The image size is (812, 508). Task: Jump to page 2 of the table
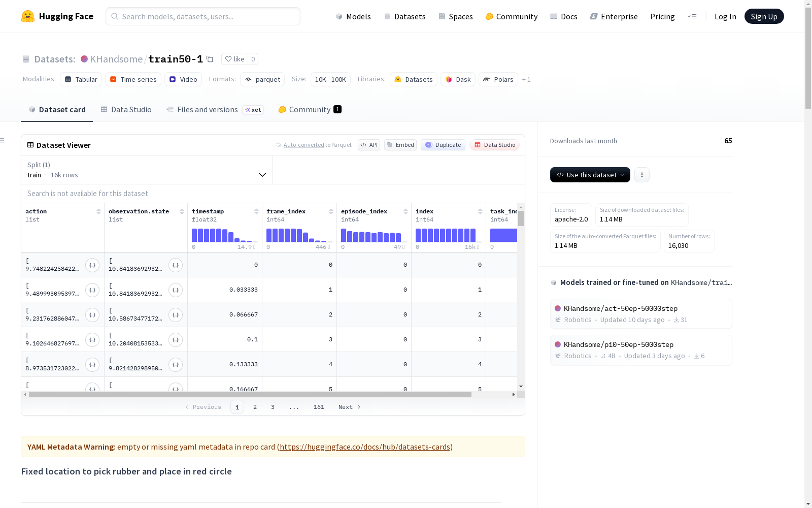[x=255, y=407]
